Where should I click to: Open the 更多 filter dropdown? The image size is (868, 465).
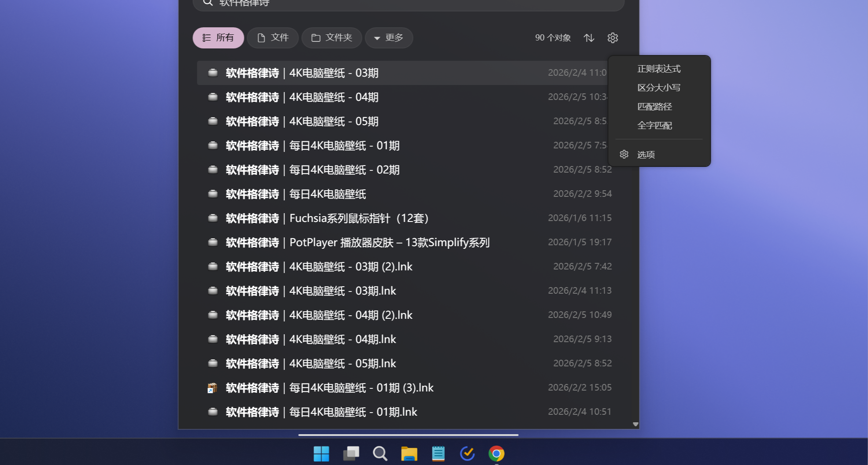pos(389,38)
